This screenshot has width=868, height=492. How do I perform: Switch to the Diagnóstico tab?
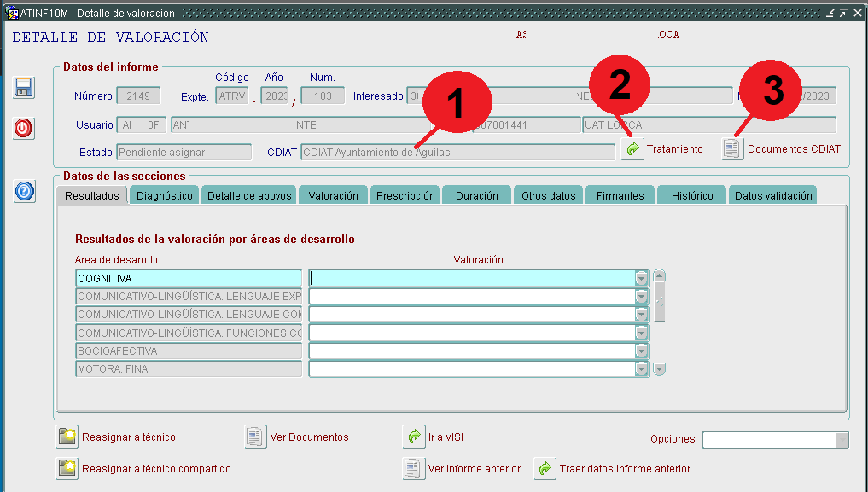click(x=164, y=195)
